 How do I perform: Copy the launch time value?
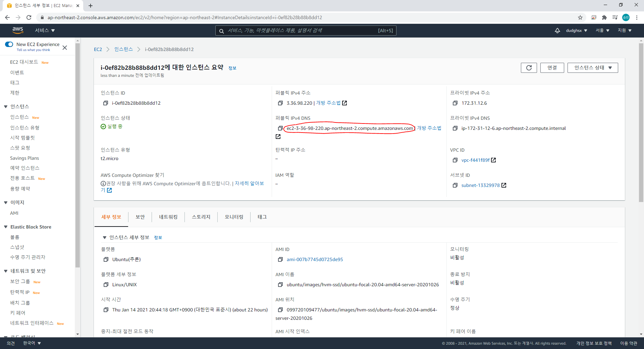coord(106,310)
